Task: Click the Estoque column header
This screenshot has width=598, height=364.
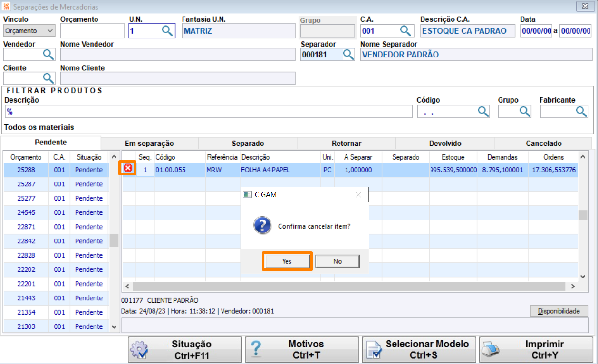Action: point(453,157)
